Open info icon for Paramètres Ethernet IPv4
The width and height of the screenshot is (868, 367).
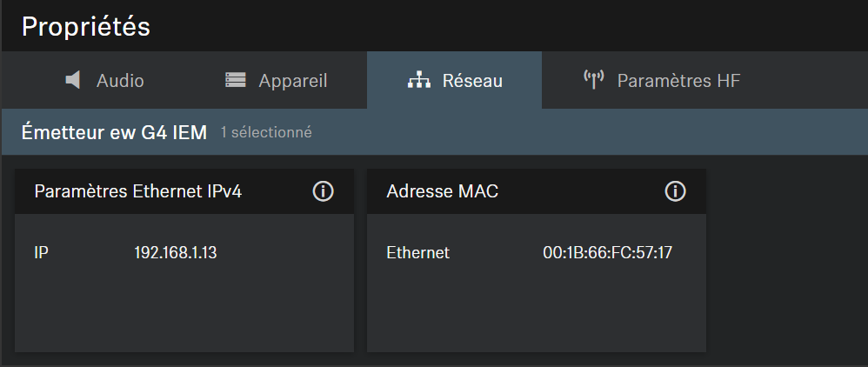point(324,191)
